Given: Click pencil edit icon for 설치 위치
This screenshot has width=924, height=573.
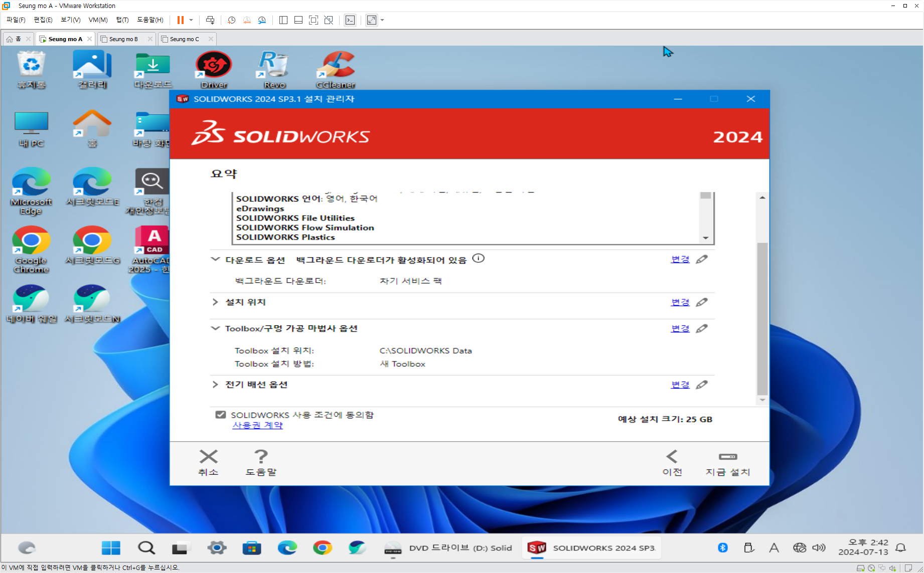Looking at the screenshot, I should [x=702, y=302].
